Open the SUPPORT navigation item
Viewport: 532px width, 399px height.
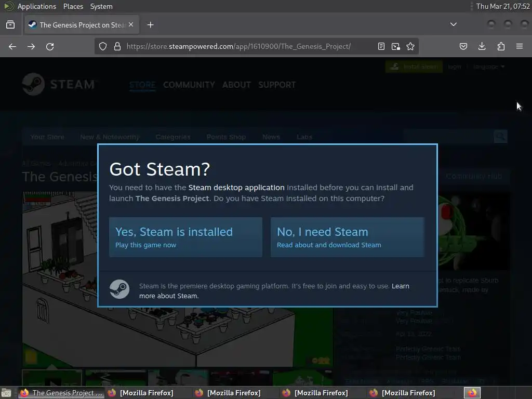277,85
